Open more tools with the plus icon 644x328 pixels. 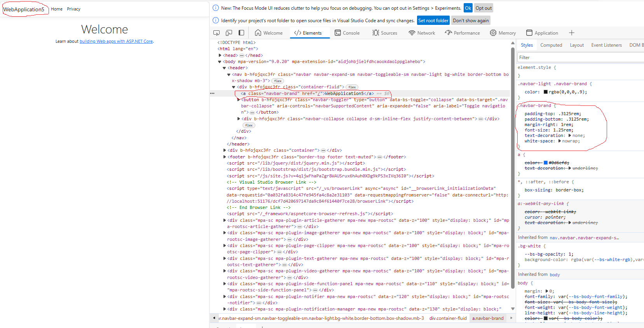pyautogui.click(x=571, y=33)
